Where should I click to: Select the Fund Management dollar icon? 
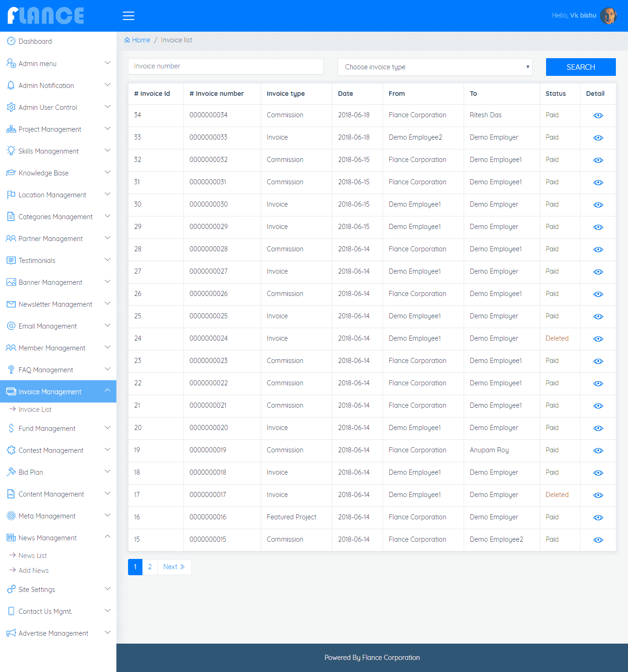[x=11, y=428]
